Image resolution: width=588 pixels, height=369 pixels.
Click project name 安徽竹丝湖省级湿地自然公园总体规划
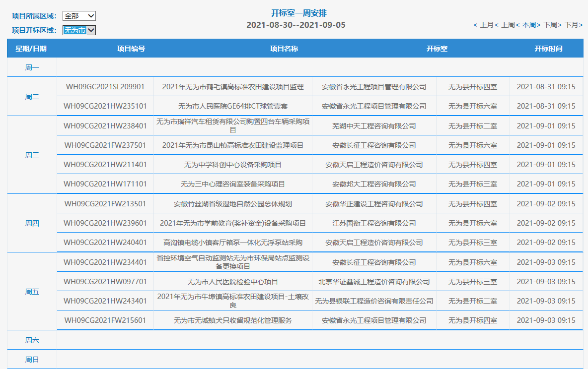(x=233, y=204)
